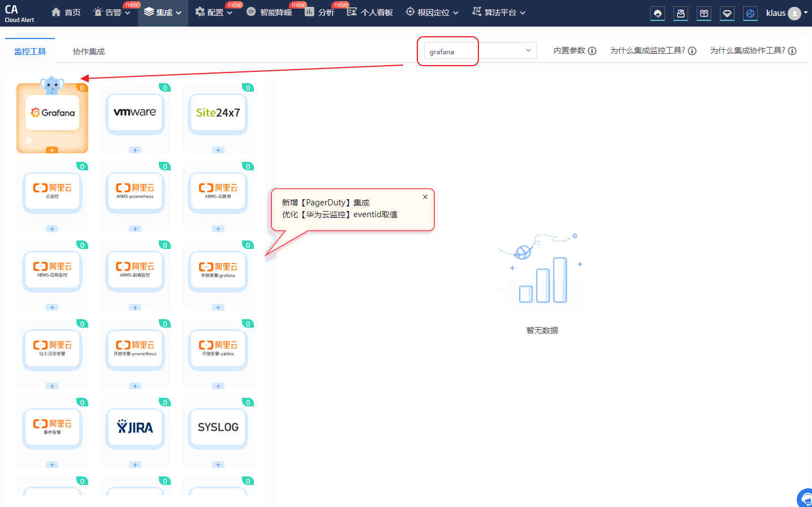Open 智能降噪 in the top navigation
This screenshot has height=507, width=812.
pyautogui.click(x=270, y=12)
